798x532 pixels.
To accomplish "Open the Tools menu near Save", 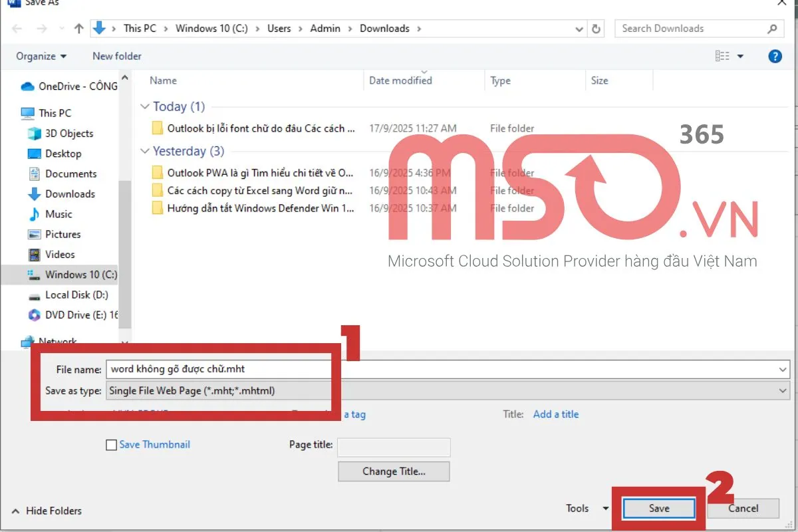I will coord(585,508).
